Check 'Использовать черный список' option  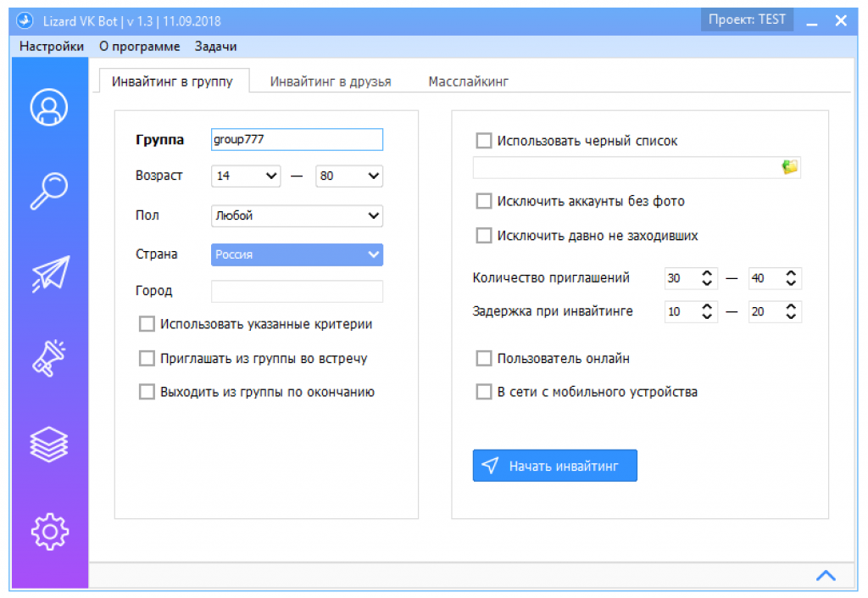click(x=484, y=141)
